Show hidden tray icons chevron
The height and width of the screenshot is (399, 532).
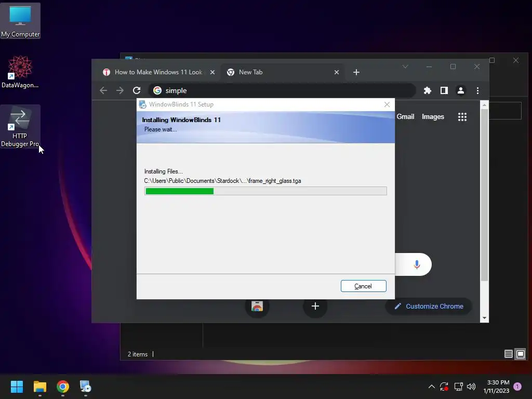coord(432,387)
